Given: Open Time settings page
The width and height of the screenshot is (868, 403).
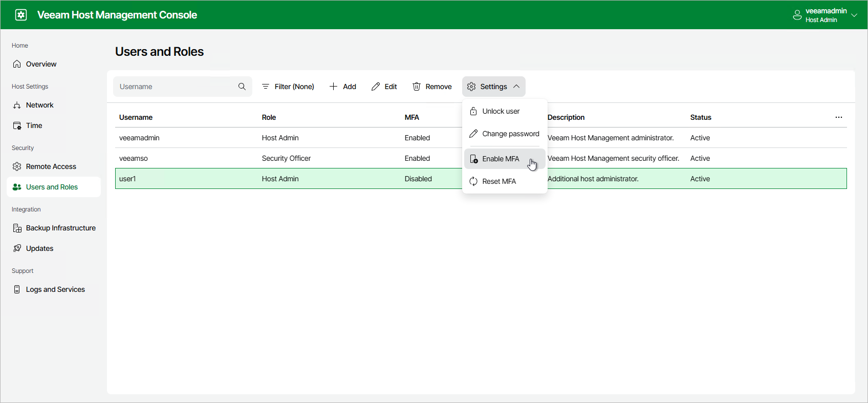Looking at the screenshot, I should click(x=54, y=125).
